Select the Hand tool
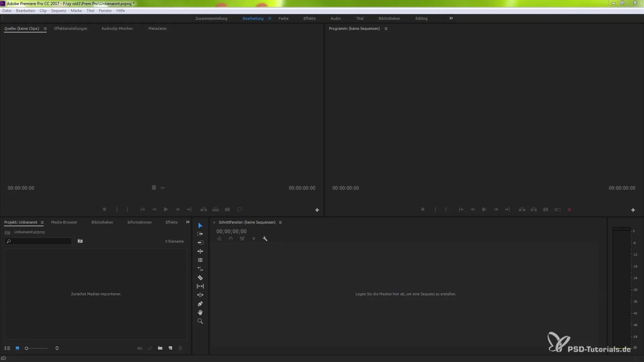Viewport: 644px width, 362px height. click(x=200, y=312)
